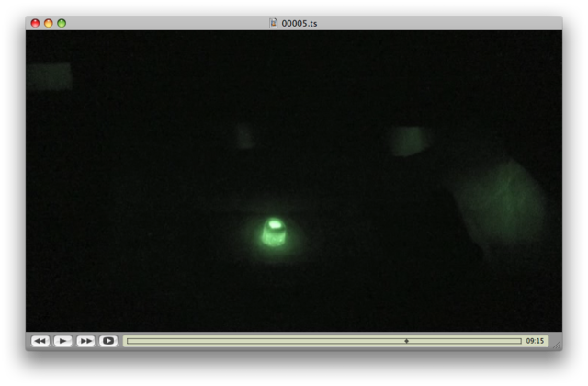Image resolution: width=588 pixels, height=386 pixels.
Task: Click the 00005.ts window title
Action: pos(300,24)
